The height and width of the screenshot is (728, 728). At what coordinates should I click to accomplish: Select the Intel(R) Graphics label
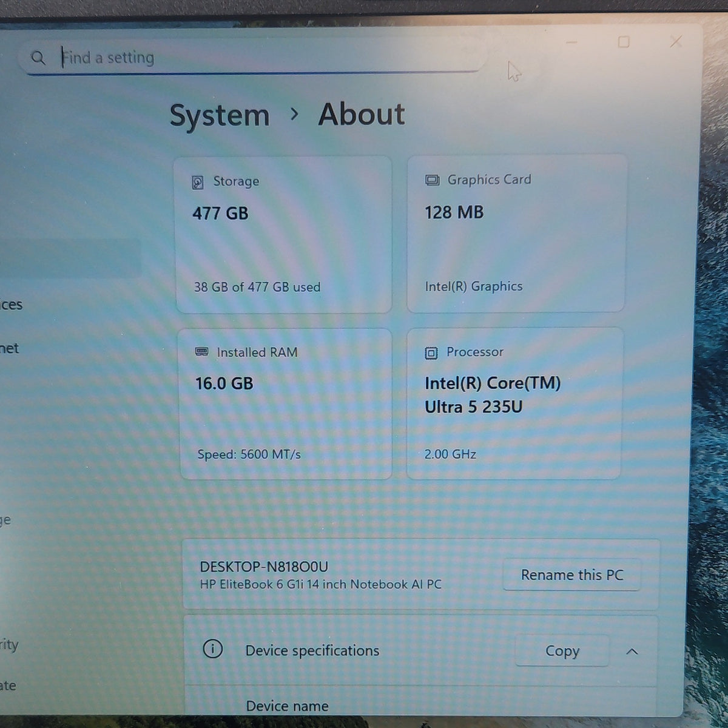(x=474, y=286)
